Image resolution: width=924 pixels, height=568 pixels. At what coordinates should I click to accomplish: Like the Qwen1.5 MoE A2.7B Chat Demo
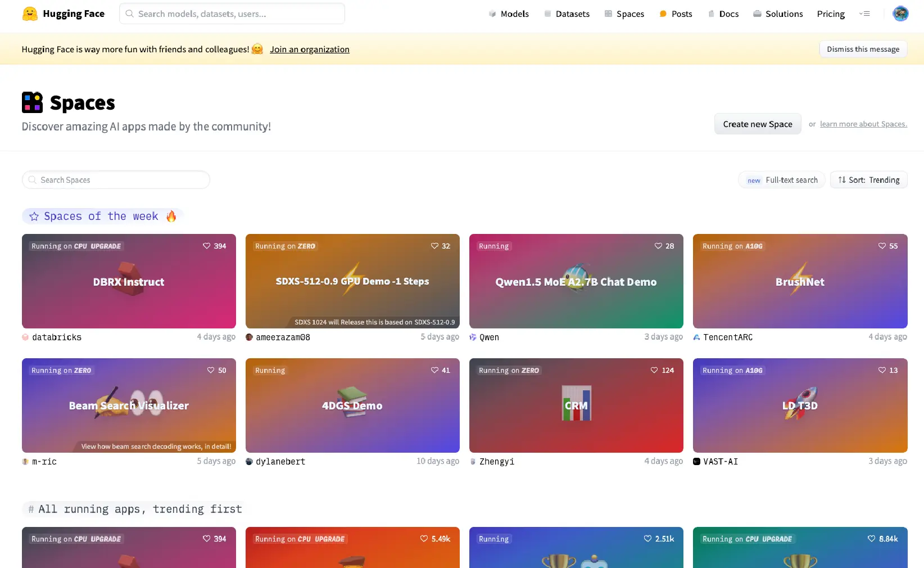[x=658, y=246]
